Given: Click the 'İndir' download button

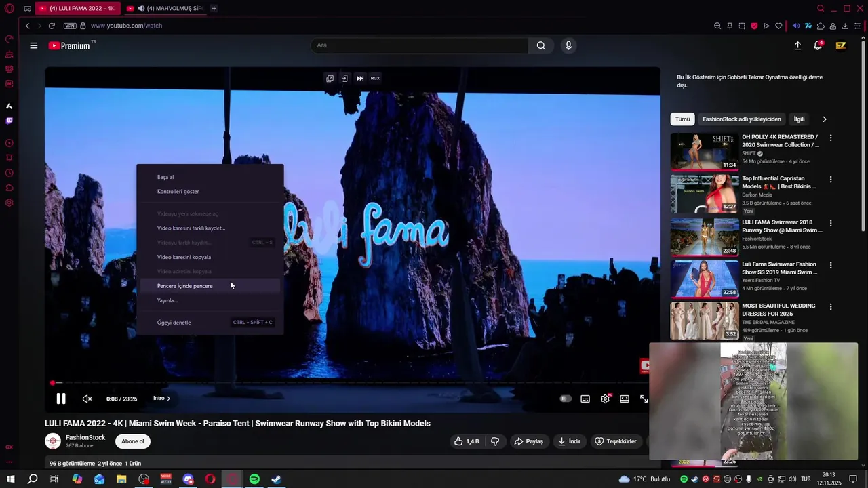Looking at the screenshot, I should (x=569, y=441).
